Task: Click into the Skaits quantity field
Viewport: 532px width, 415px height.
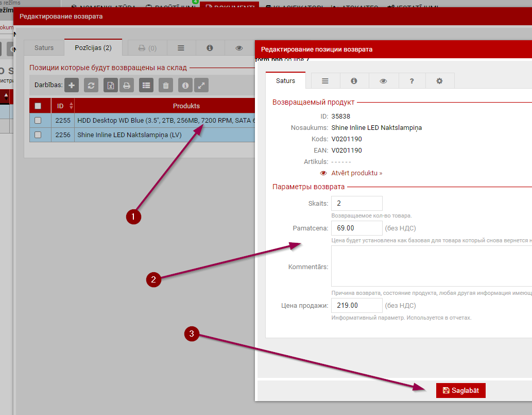Action: 356,203
